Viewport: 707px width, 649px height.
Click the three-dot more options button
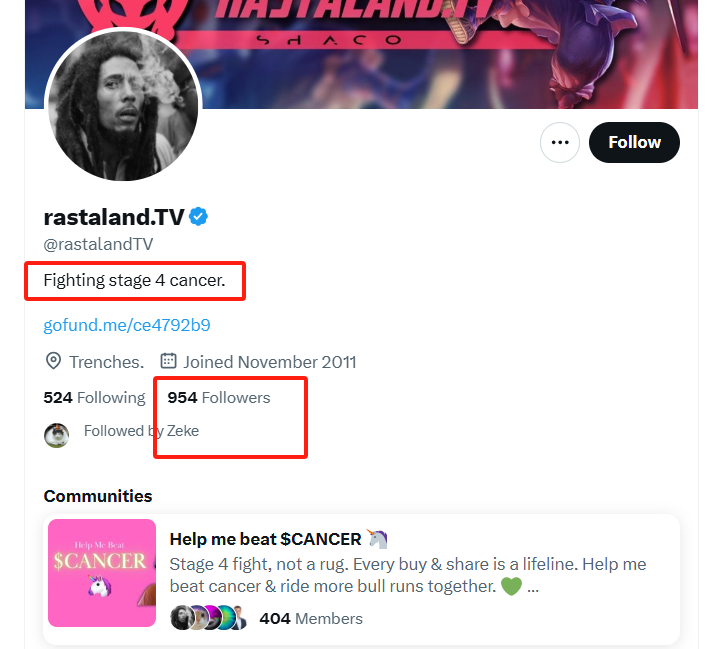coord(560,143)
